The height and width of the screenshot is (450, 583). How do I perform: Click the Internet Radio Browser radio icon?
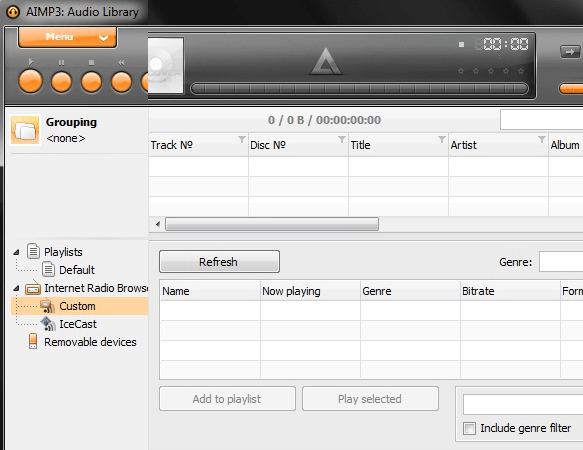pyautogui.click(x=33, y=288)
